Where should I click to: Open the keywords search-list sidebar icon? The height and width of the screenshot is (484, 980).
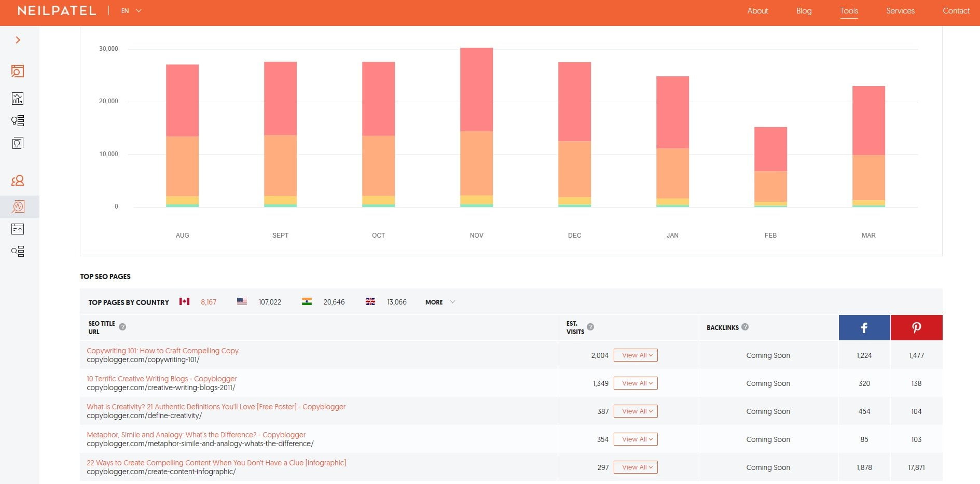tap(18, 252)
